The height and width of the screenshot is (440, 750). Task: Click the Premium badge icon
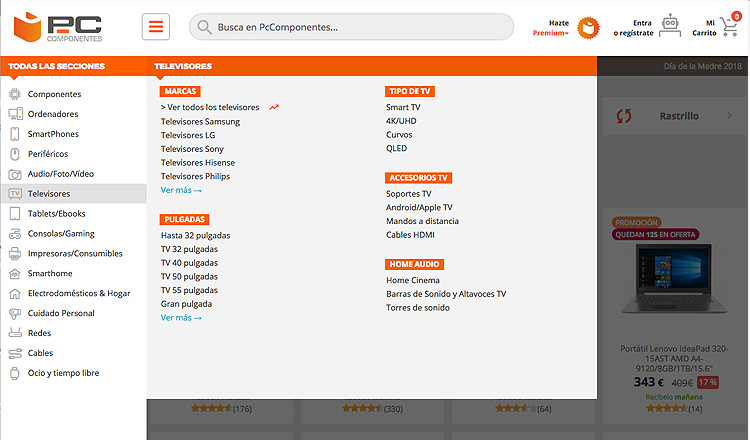click(588, 28)
